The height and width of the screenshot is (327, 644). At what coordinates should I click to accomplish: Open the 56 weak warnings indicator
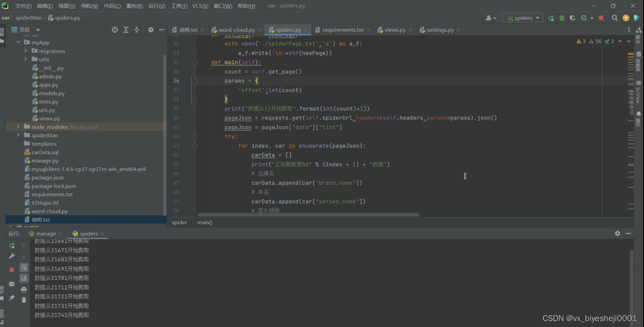pos(595,41)
